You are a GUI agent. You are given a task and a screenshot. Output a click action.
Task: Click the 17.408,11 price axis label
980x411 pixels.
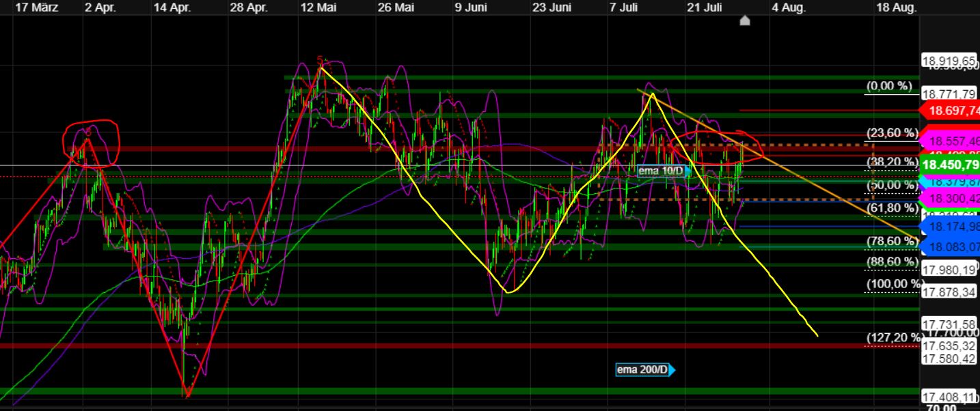[949, 397]
